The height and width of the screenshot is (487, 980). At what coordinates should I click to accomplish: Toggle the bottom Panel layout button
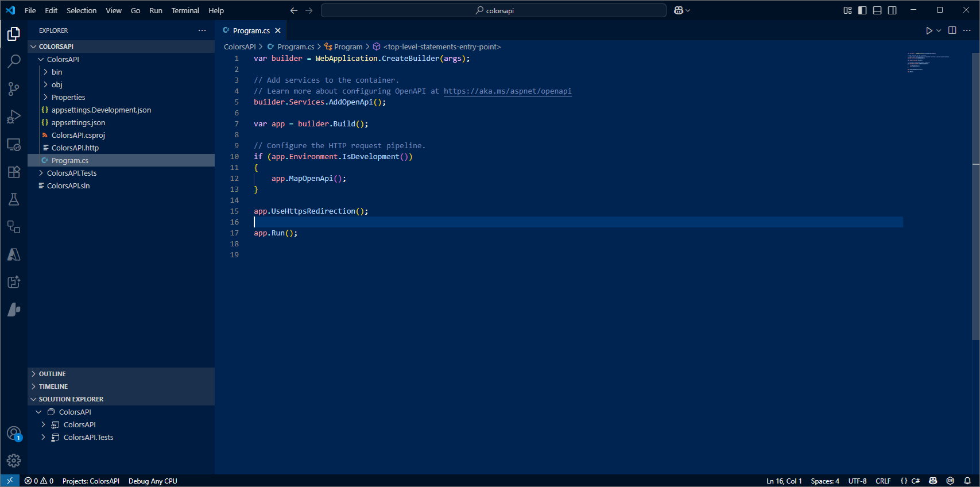coord(877,10)
